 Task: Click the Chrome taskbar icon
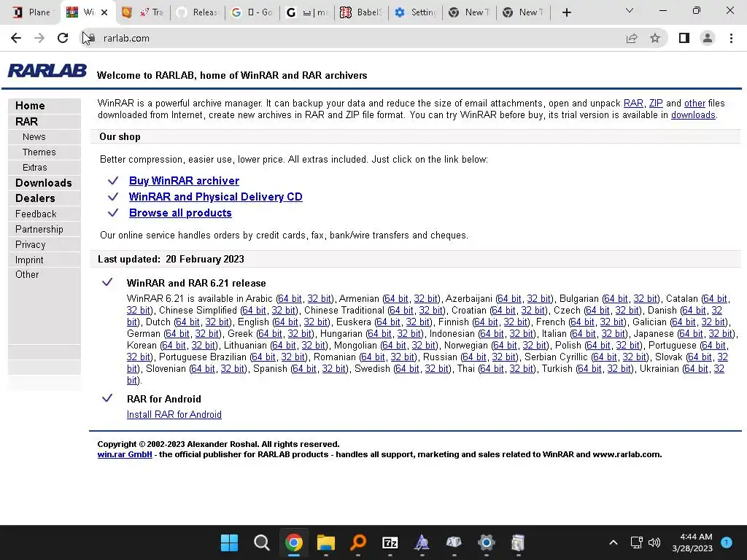point(294,542)
